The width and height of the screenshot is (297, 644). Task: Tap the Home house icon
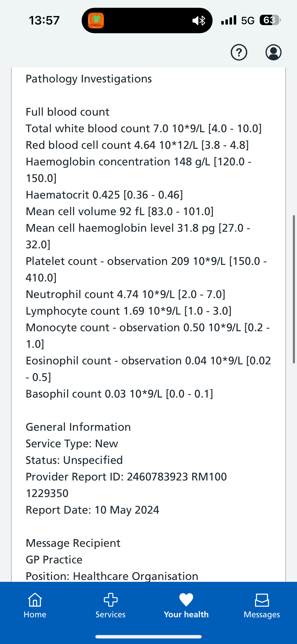[x=35, y=600]
